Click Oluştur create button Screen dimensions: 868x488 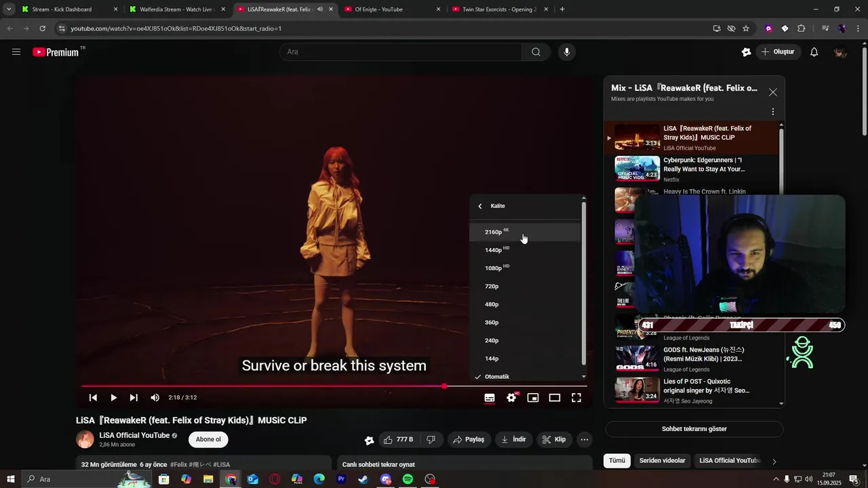(x=778, y=52)
